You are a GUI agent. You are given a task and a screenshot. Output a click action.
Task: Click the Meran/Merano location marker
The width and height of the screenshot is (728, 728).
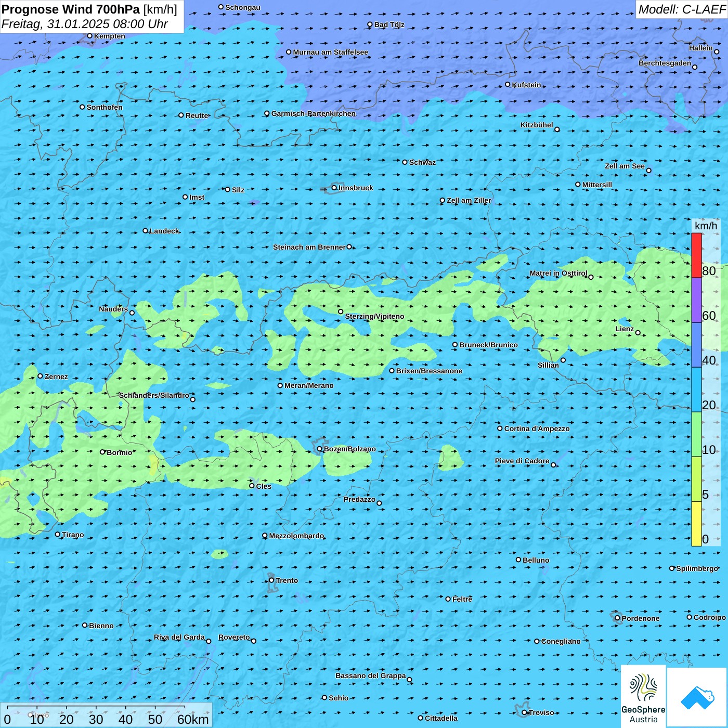pos(280,385)
